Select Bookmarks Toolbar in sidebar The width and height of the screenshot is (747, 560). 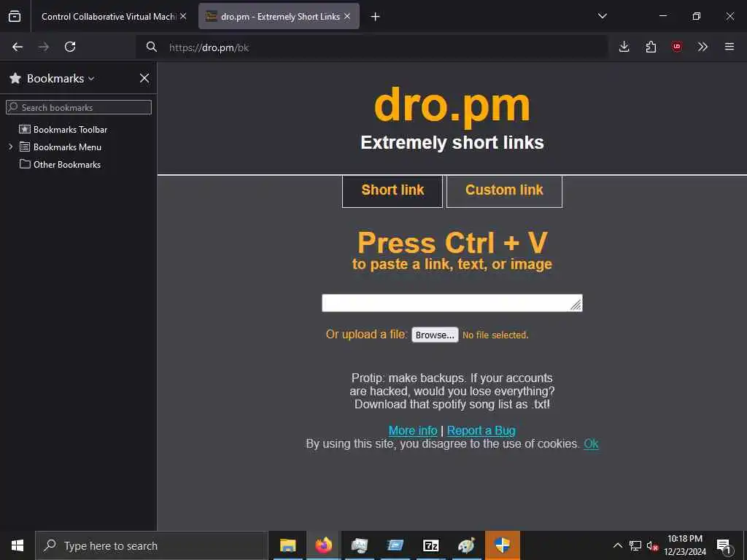[x=71, y=130]
